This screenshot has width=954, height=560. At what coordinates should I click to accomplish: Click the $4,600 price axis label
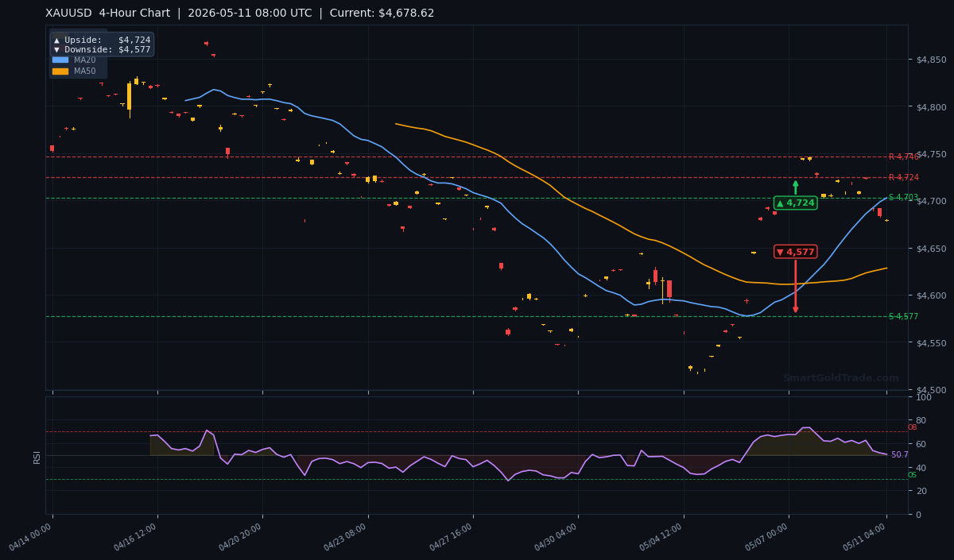[x=931, y=296]
